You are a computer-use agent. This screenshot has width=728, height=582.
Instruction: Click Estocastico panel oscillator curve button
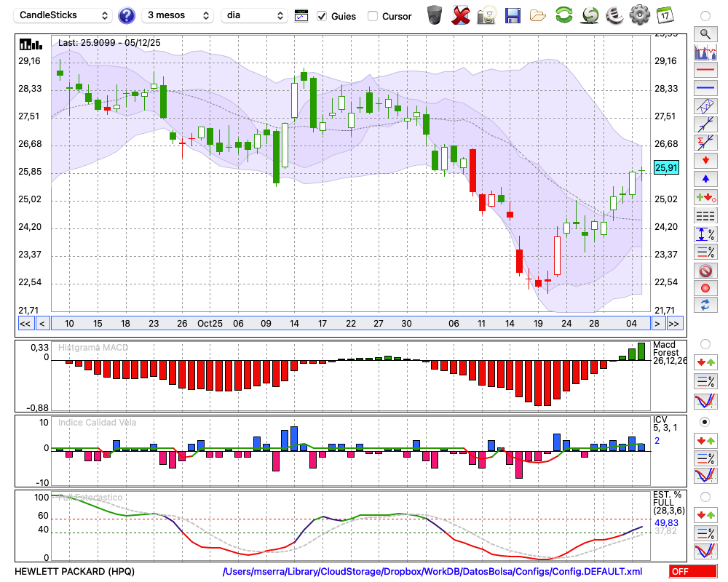tap(705, 551)
